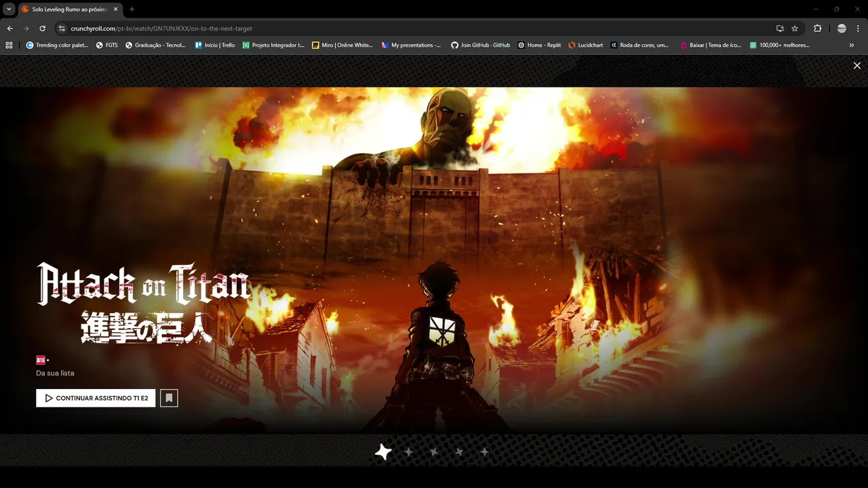This screenshot has width=868, height=488.
Task: Click the 'Da sua lista' text
Action: pos(55,373)
